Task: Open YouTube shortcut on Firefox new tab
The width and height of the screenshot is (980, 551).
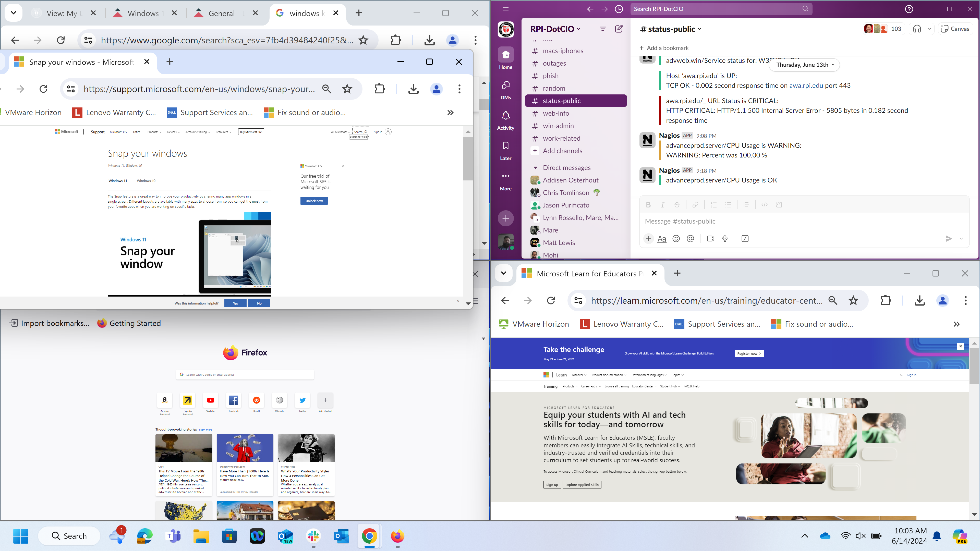Action: [210, 400]
